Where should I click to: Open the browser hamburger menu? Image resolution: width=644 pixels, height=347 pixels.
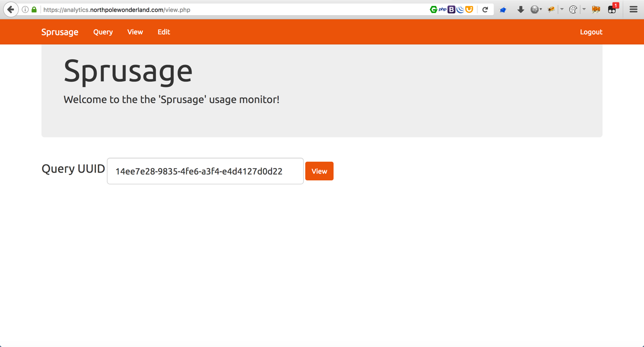pyautogui.click(x=633, y=9)
